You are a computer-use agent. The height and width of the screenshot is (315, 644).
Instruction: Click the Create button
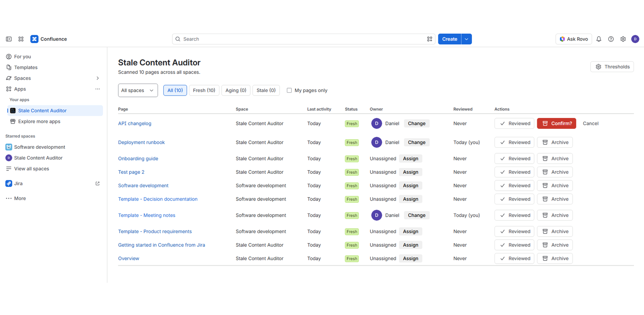tap(450, 39)
